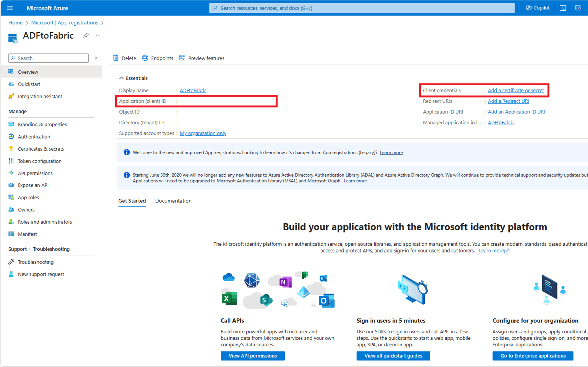This screenshot has height=367, width=588.
Task: Open the directory filter icon top right
Action: 578,8
